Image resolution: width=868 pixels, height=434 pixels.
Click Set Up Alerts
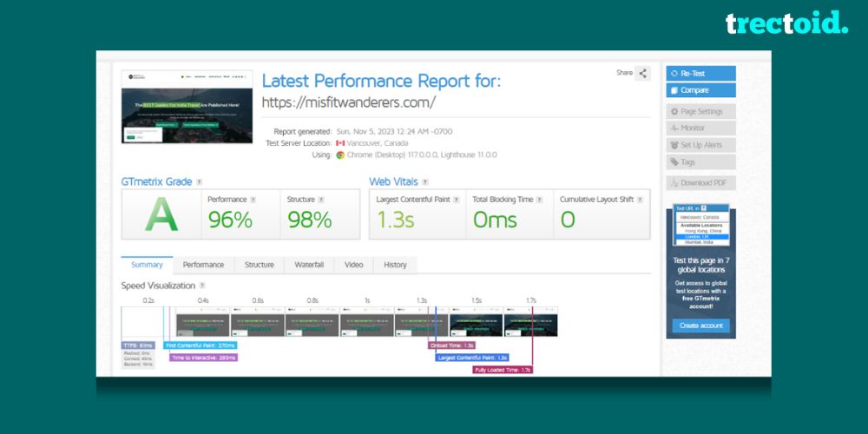coord(700,145)
